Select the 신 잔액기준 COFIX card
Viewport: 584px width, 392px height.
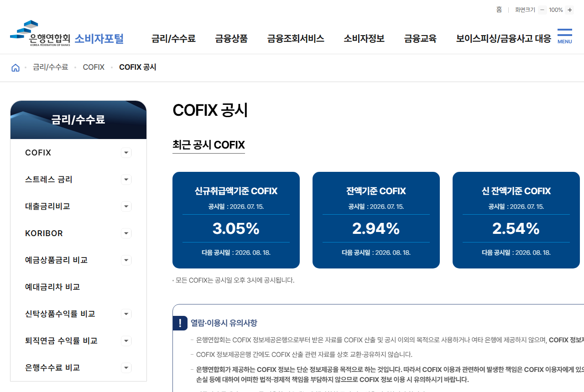click(516, 220)
